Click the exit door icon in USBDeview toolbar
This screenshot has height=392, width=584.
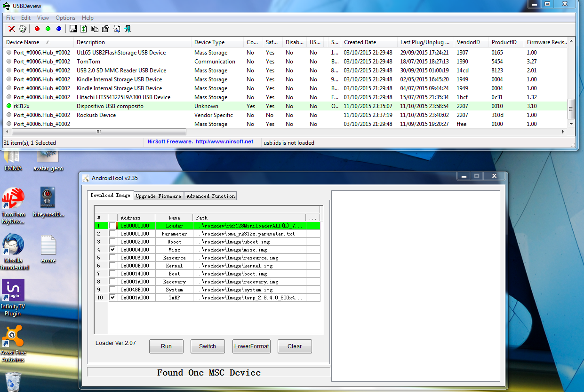[x=127, y=29]
